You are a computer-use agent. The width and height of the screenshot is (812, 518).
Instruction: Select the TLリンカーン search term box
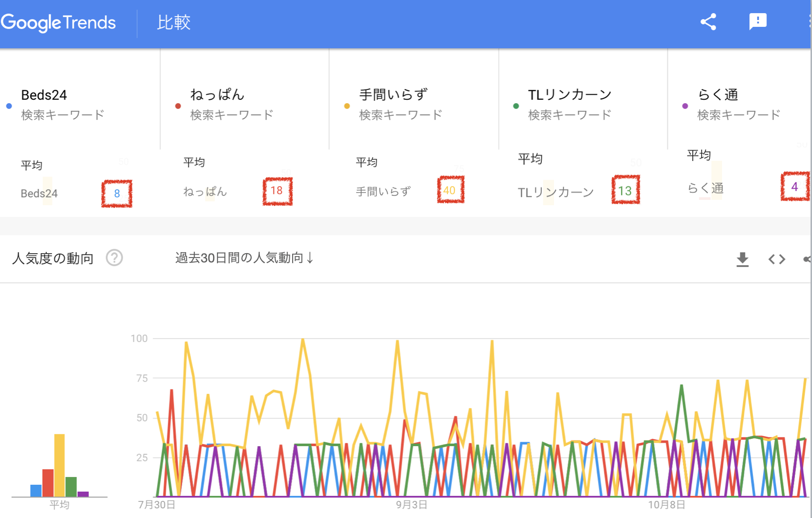[x=582, y=104]
